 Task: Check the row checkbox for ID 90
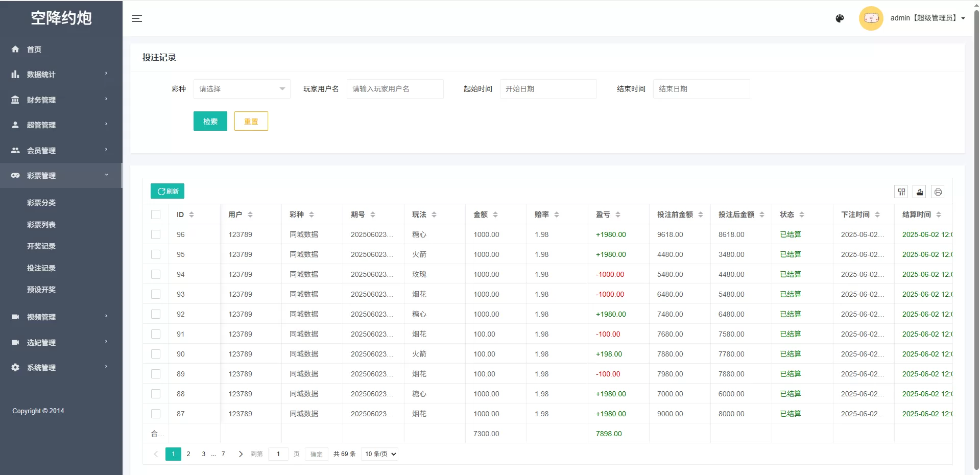156,354
